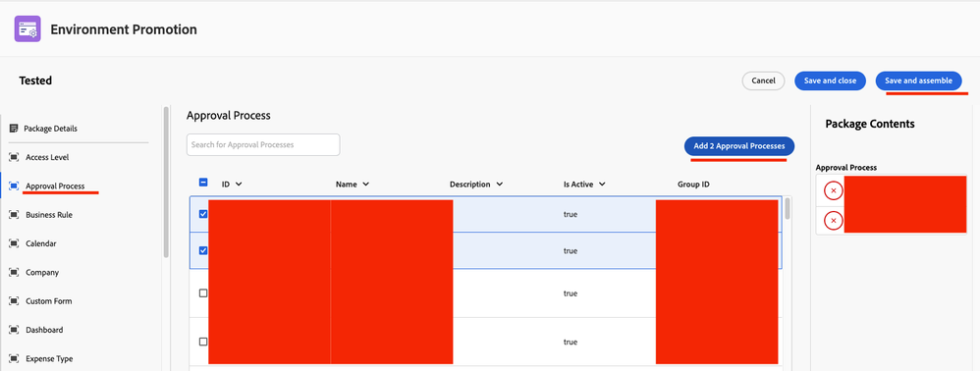Viewport: 980px width, 371px height.
Task: Click the Dashboard sidebar icon
Action: pyautogui.click(x=14, y=330)
